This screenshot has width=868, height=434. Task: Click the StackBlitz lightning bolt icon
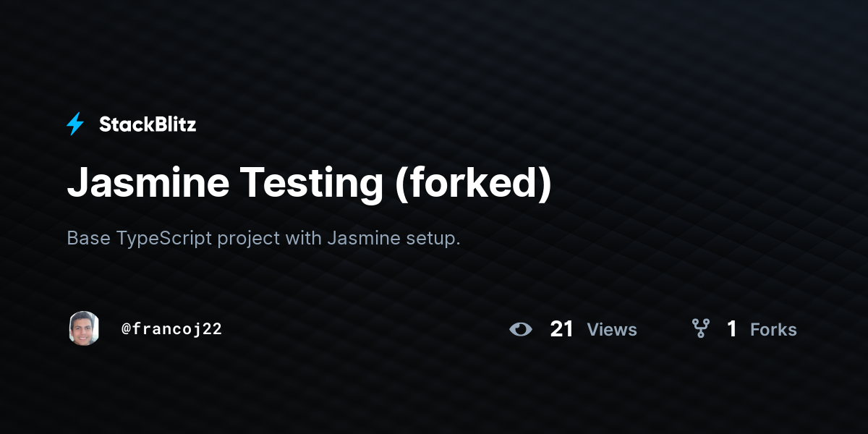pyautogui.click(x=75, y=124)
